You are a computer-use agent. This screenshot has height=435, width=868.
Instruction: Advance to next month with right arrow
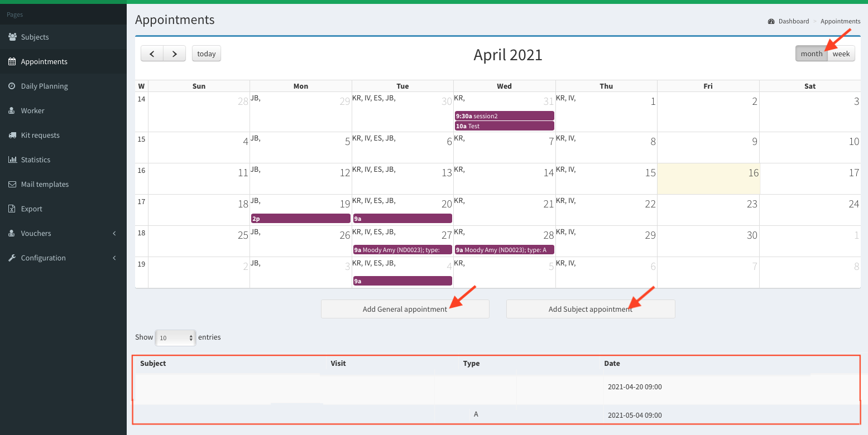click(175, 54)
